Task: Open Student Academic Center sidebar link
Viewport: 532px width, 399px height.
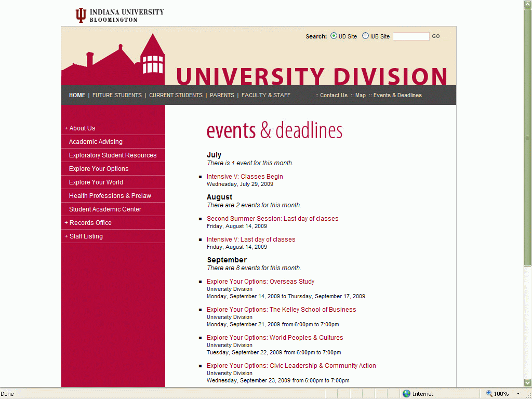Action: click(105, 209)
